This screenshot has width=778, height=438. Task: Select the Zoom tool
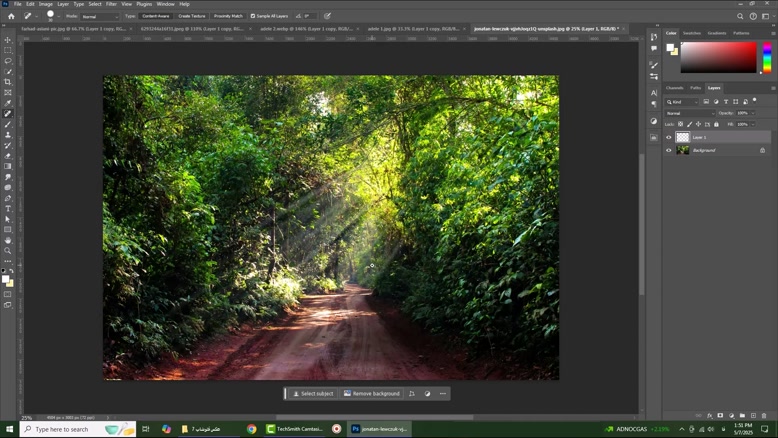(x=7, y=250)
